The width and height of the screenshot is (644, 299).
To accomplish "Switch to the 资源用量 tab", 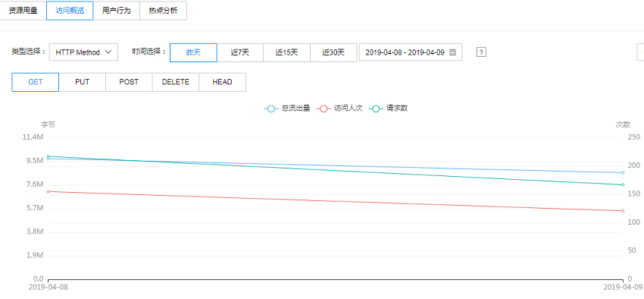I will [x=23, y=11].
